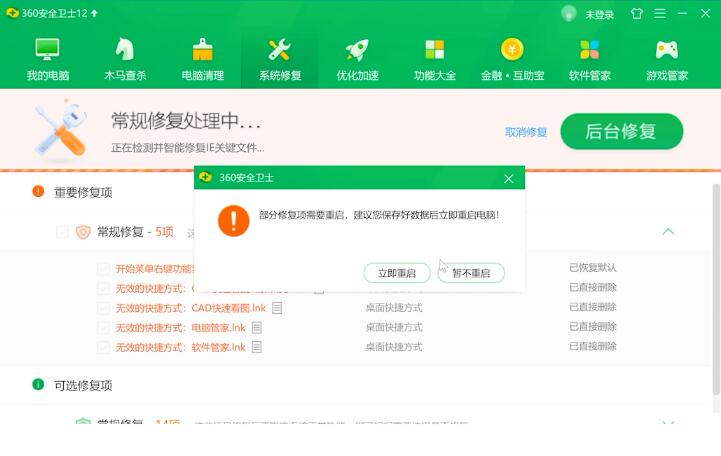Screen dimensions: 721x456
Task: Click the user avatar next to 未登录
Action: click(569, 13)
